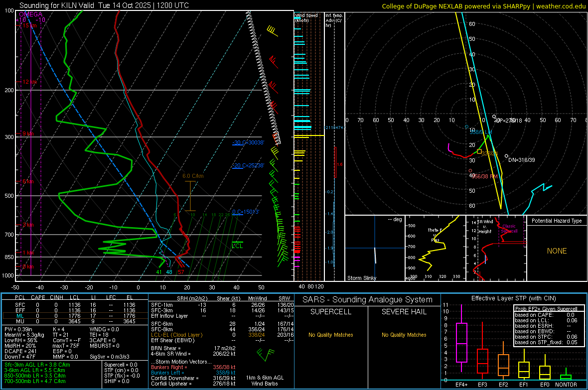Screen dimensions: 588x390
Task: Click the 'Bunkers Left =' label
Action: coord(167,373)
